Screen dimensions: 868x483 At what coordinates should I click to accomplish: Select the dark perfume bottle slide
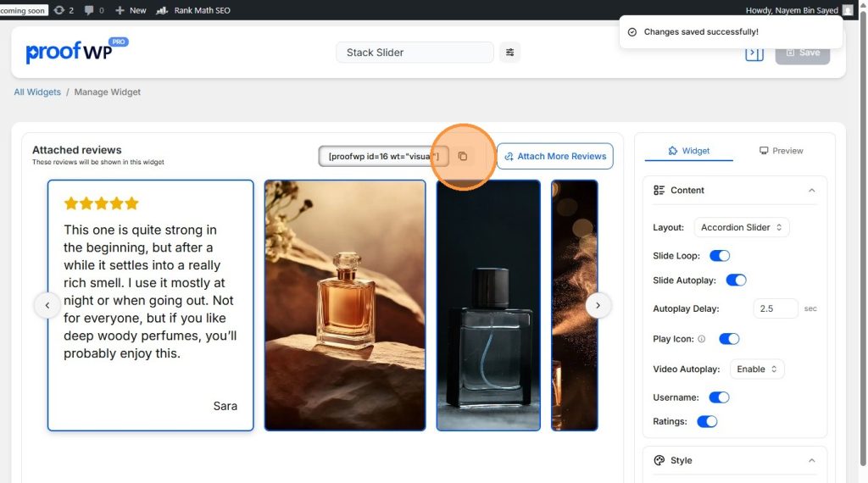(x=488, y=305)
